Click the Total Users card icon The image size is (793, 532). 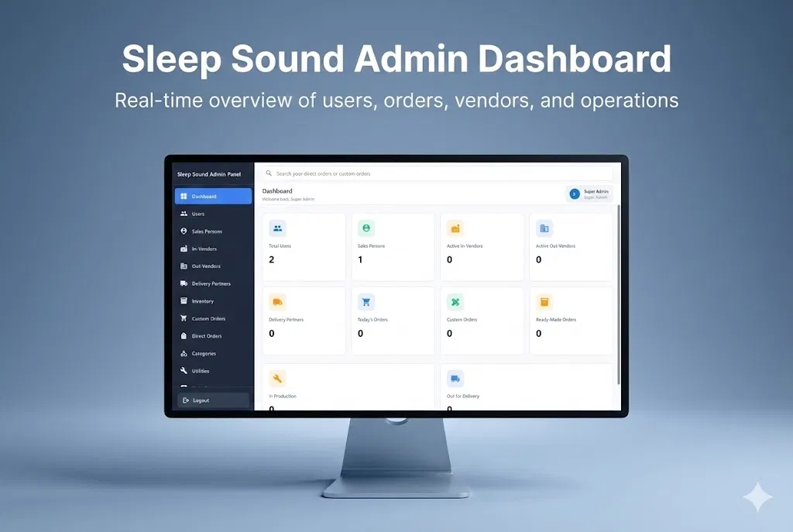(x=278, y=228)
